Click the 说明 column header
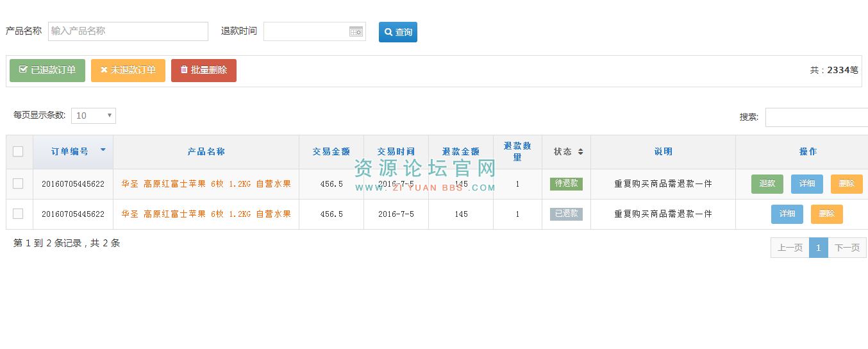 [664, 152]
